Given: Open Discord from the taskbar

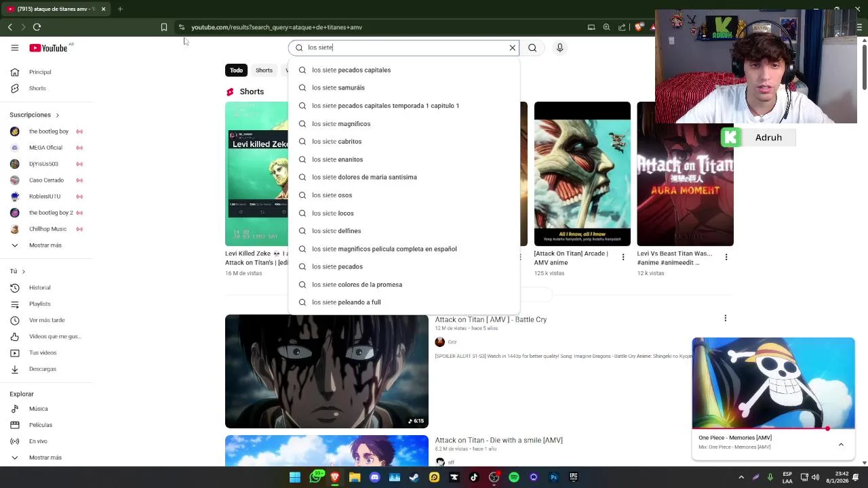Looking at the screenshot, I should click(x=374, y=477).
